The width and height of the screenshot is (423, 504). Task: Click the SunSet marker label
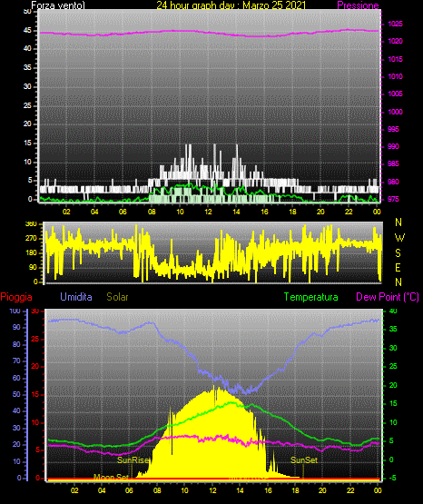[x=304, y=460]
